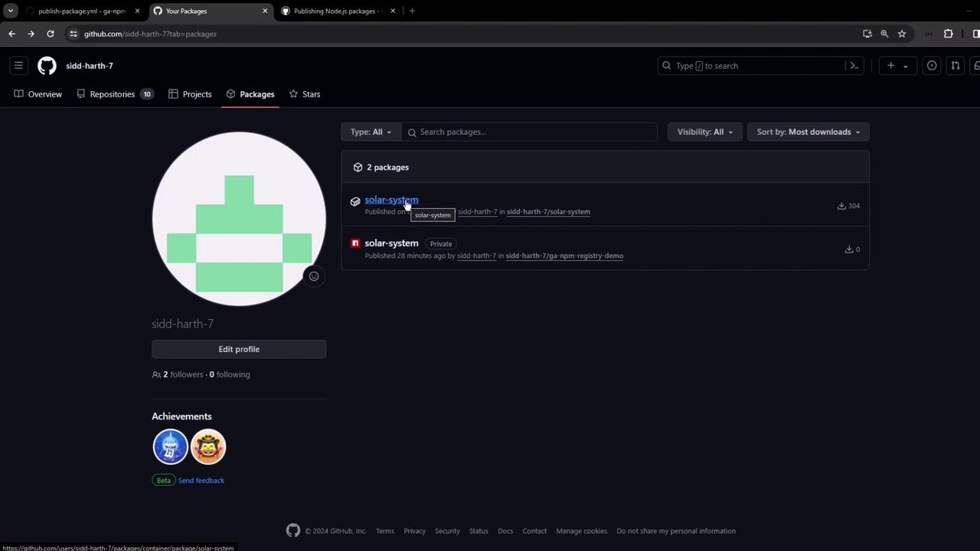Bookmark this page with the star icon
Screen dimensions: 980x551
click(x=902, y=34)
